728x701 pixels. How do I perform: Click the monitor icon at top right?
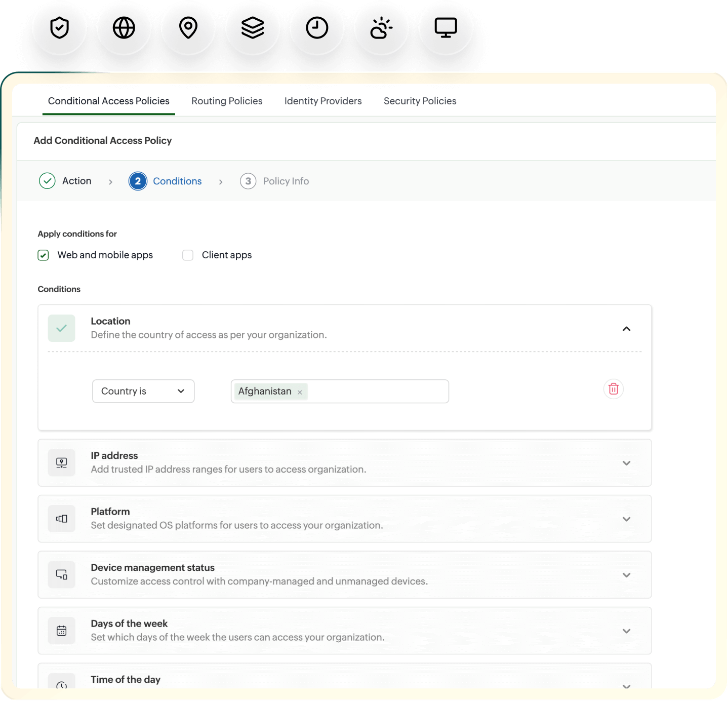click(x=446, y=28)
